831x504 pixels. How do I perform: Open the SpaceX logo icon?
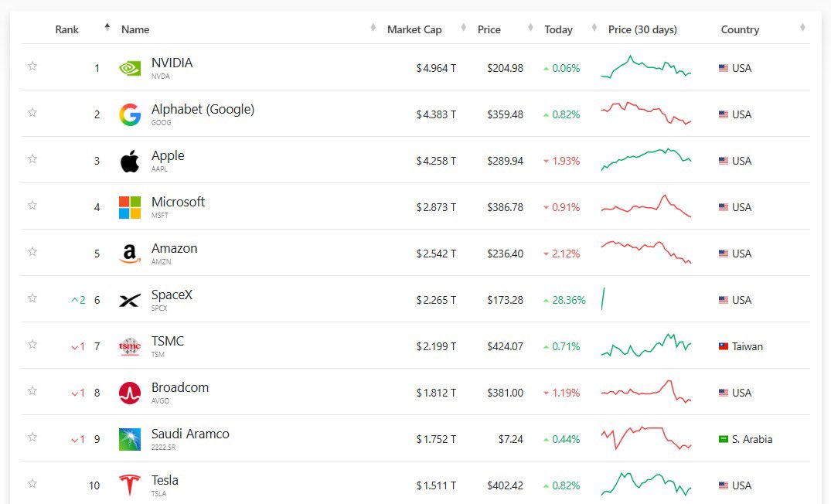click(130, 301)
